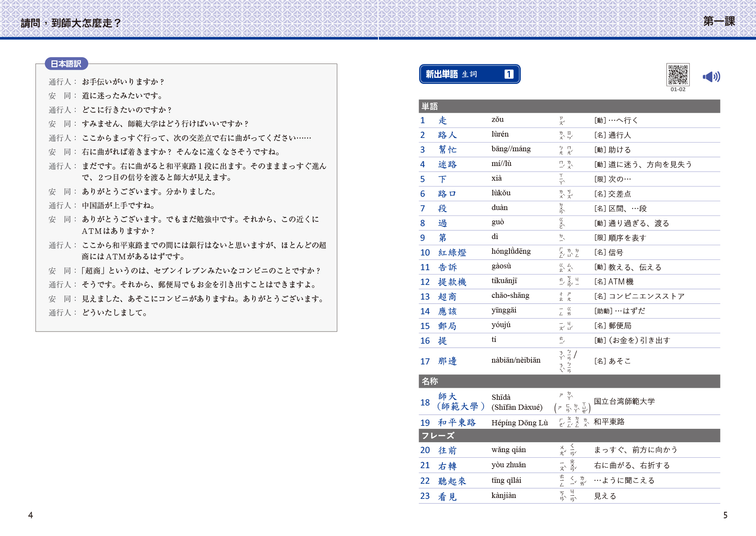This screenshot has height=536, width=756.
Task: Click pinyin tíkuǎnjī
Action: (504, 281)
